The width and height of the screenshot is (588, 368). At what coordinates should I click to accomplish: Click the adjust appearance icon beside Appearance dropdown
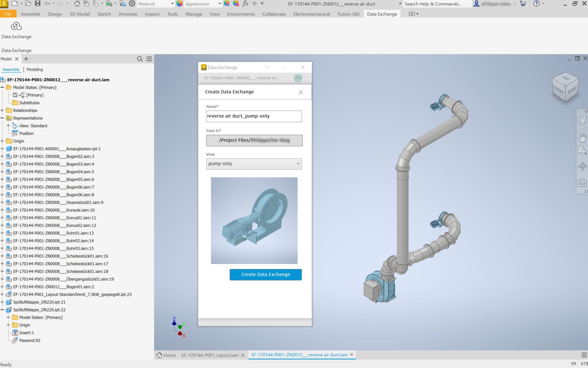click(x=227, y=4)
